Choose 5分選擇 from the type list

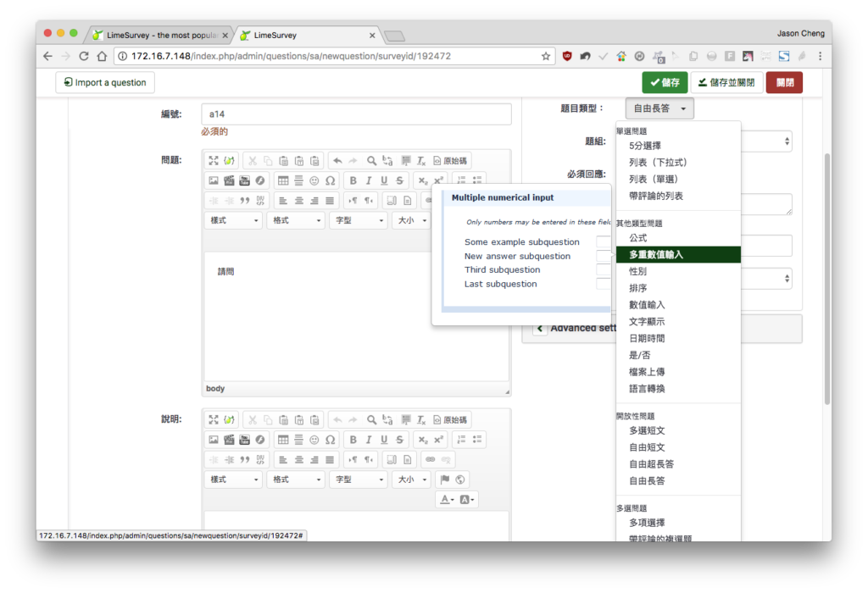tap(678, 146)
